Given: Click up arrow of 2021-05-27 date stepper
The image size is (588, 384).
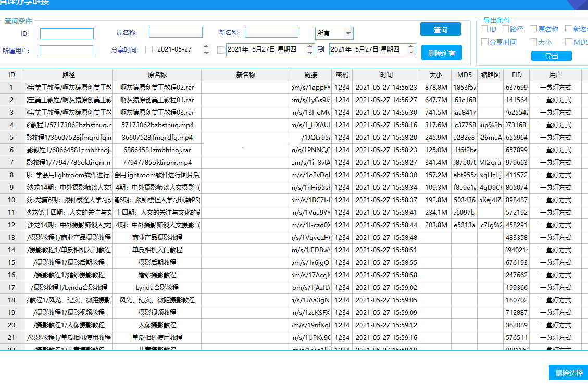Looking at the screenshot, I should (206, 47).
